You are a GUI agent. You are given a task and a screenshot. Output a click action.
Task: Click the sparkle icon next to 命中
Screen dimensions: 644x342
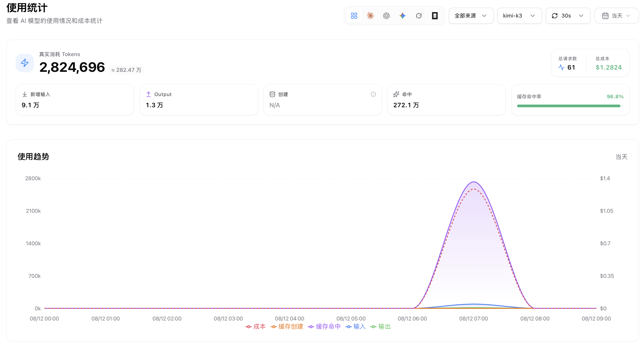396,94
